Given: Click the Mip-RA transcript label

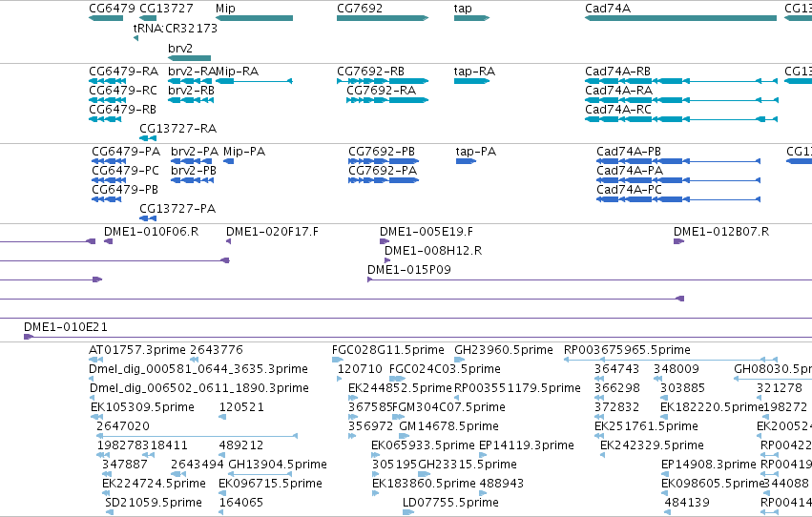Looking at the screenshot, I should pos(238,72).
